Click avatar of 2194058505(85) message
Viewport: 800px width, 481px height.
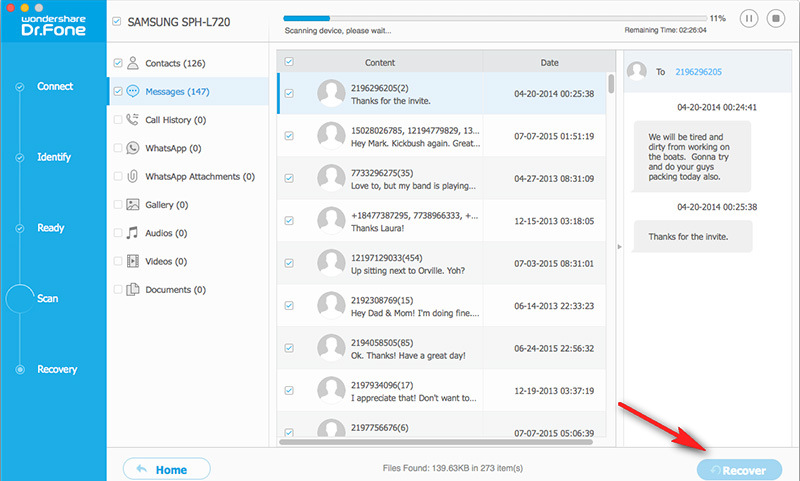click(x=331, y=347)
